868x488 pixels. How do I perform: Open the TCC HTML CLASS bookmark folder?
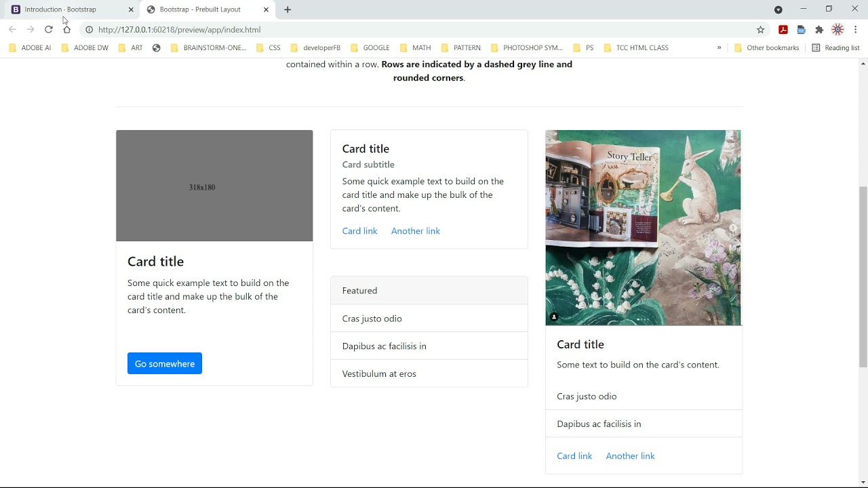(636, 48)
